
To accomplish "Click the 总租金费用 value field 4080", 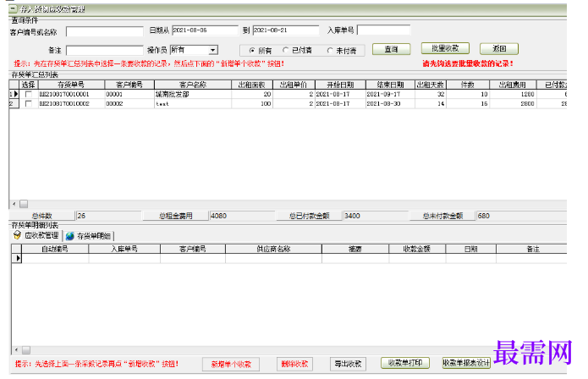I will 242,216.
